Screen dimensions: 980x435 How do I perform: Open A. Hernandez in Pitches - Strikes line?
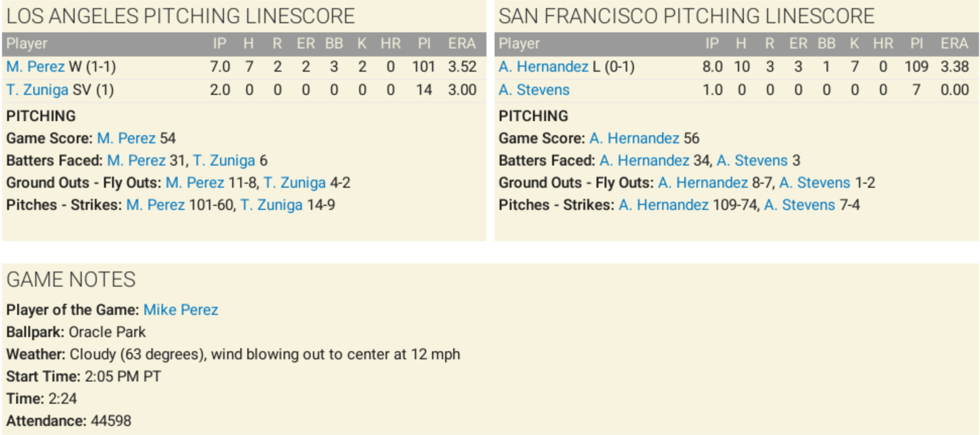664,205
